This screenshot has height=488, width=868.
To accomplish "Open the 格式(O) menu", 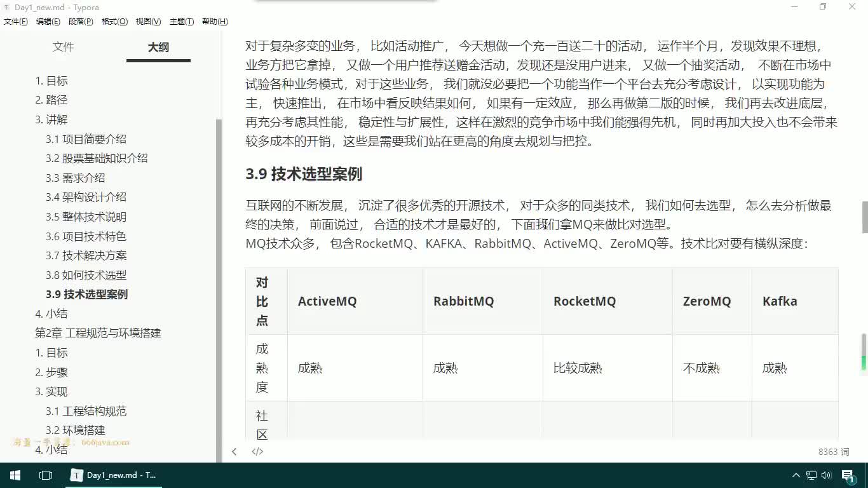I will (x=114, y=22).
